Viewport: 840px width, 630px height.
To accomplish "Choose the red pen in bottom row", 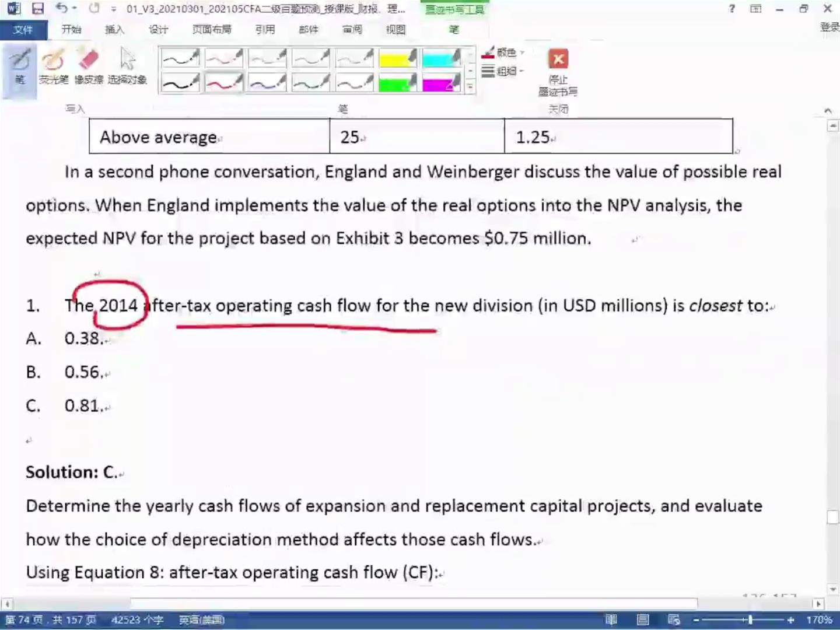I will point(224,82).
